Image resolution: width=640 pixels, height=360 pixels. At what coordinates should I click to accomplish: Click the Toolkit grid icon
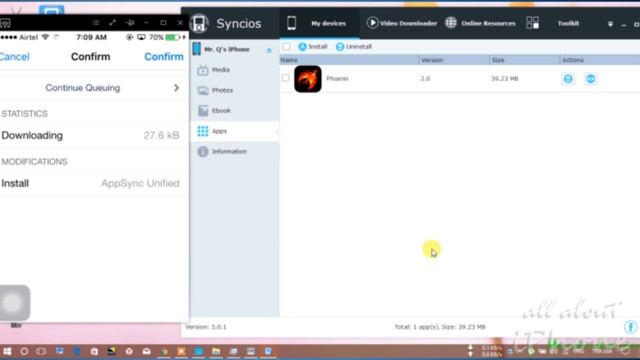(532, 23)
